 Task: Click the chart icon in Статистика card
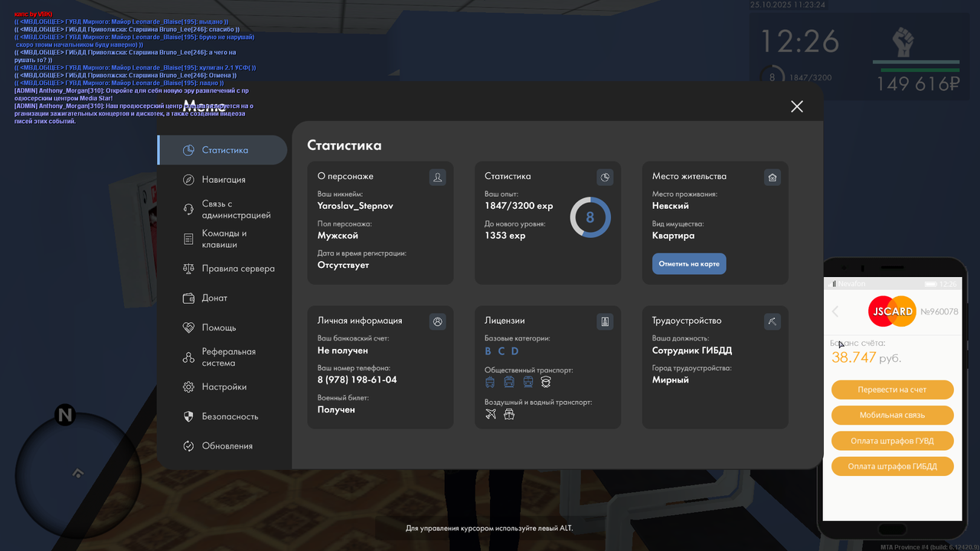(605, 178)
